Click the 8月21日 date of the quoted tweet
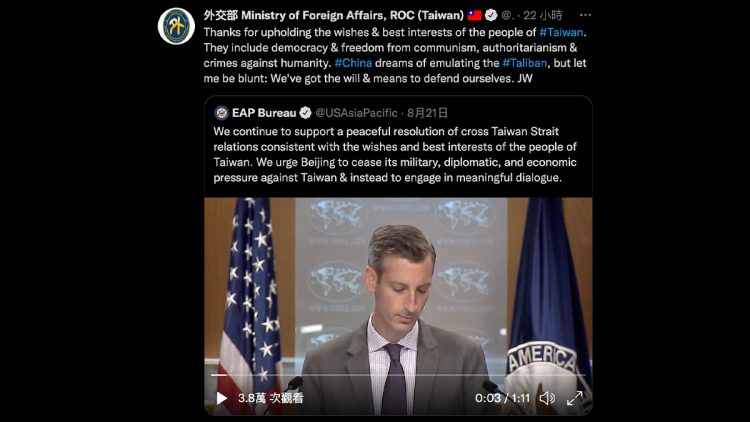This screenshot has height=422, width=750. click(x=427, y=113)
